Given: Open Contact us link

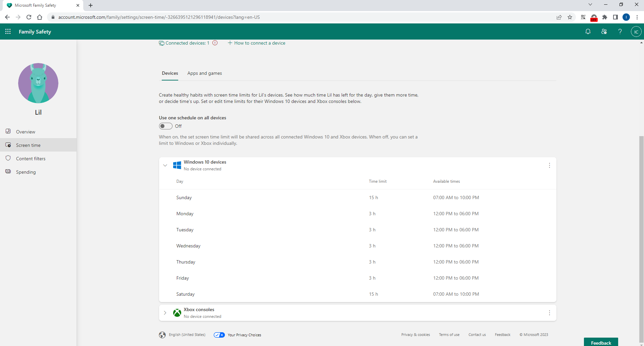Looking at the screenshot, I should tap(477, 335).
